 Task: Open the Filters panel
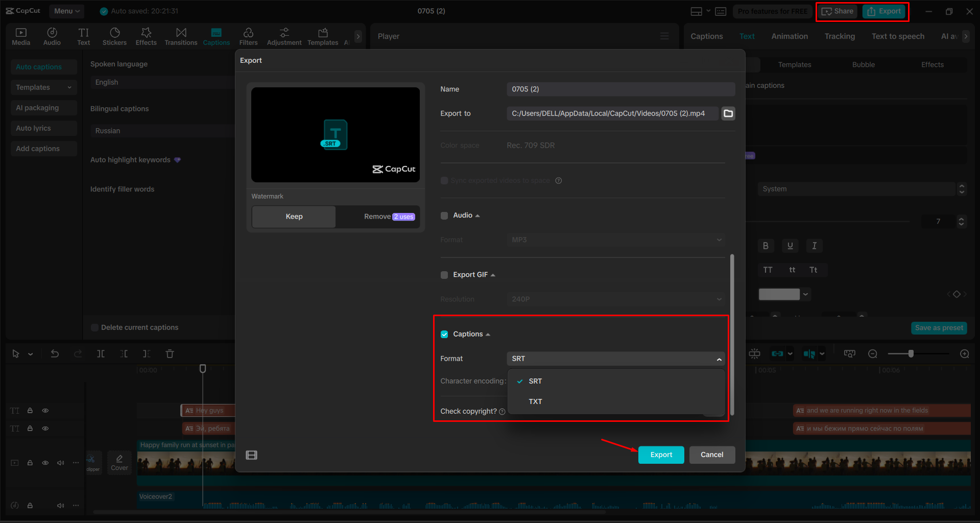(249, 36)
